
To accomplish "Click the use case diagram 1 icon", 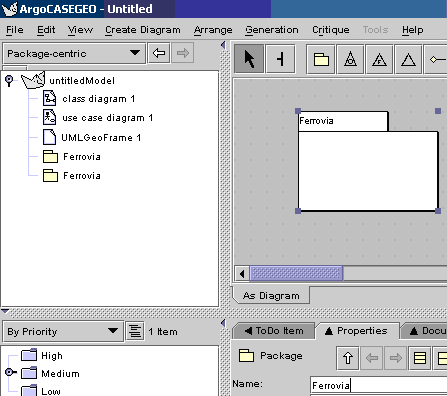I will [49, 117].
